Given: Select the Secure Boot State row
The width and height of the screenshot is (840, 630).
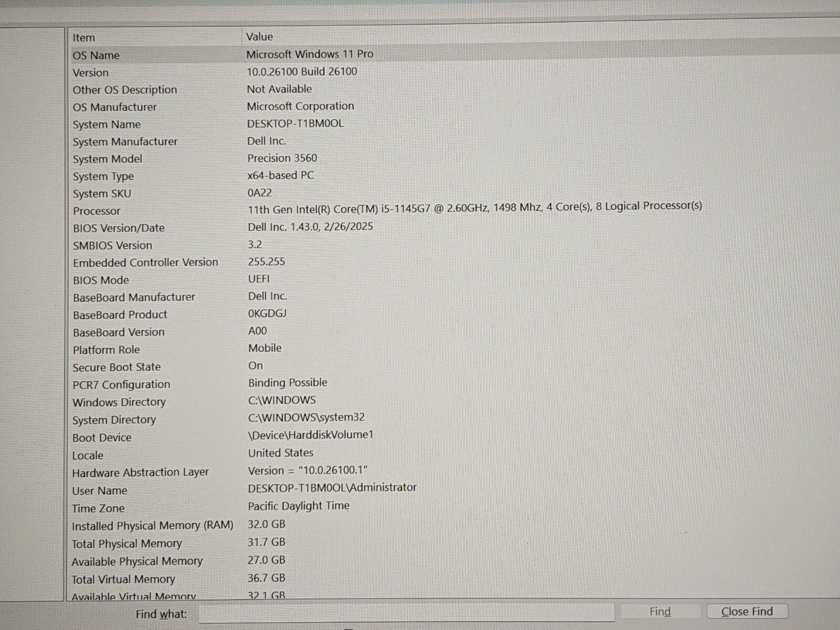Looking at the screenshot, I should (117, 367).
